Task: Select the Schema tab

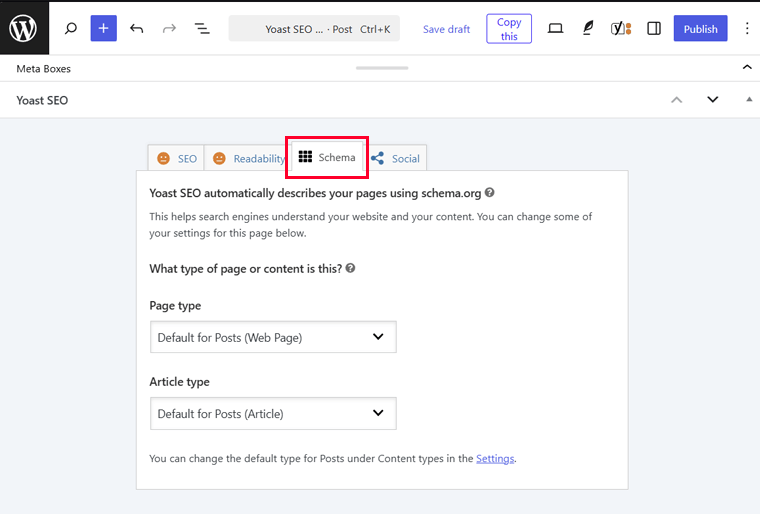Action: pyautogui.click(x=327, y=157)
